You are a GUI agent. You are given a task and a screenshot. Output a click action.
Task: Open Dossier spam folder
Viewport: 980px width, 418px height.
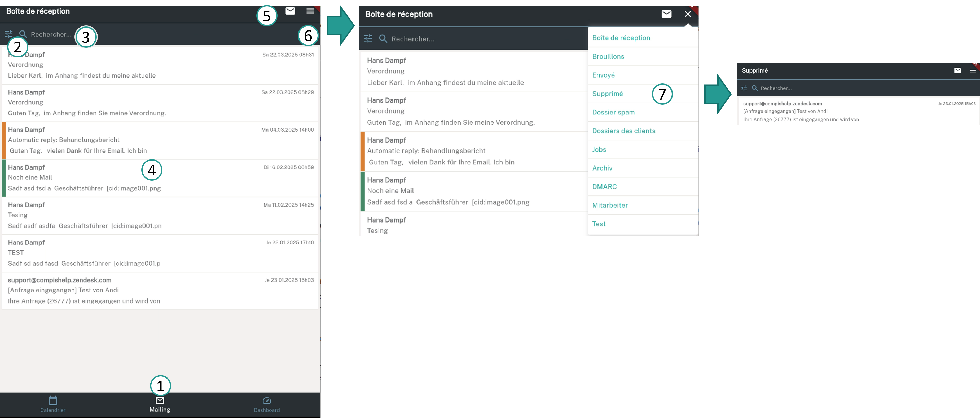coord(613,112)
